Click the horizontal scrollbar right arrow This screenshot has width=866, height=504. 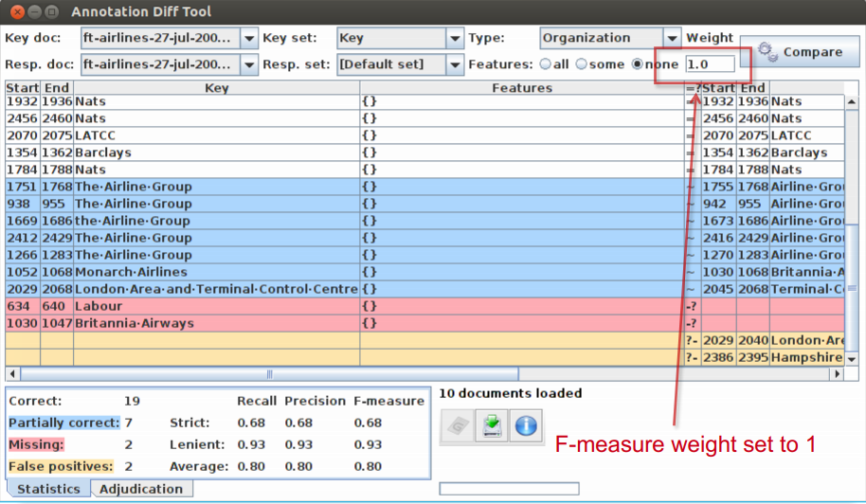pos(838,373)
